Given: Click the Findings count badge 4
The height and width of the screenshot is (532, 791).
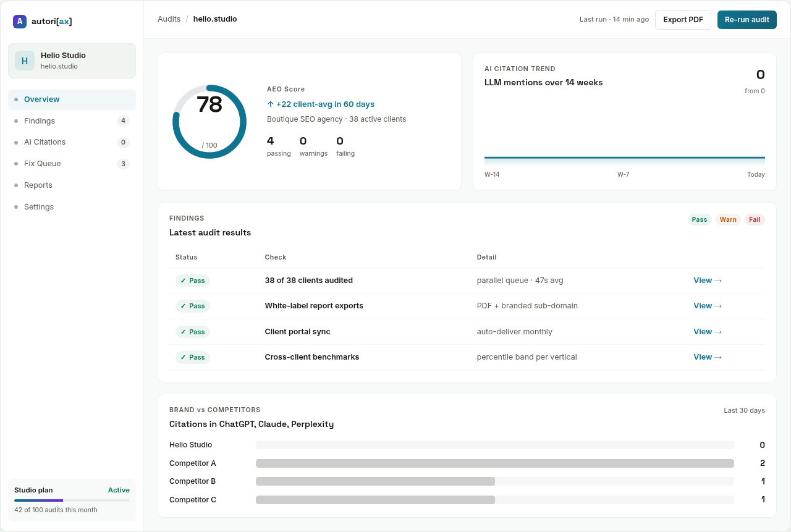Looking at the screenshot, I should pyautogui.click(x=123, y=121).
